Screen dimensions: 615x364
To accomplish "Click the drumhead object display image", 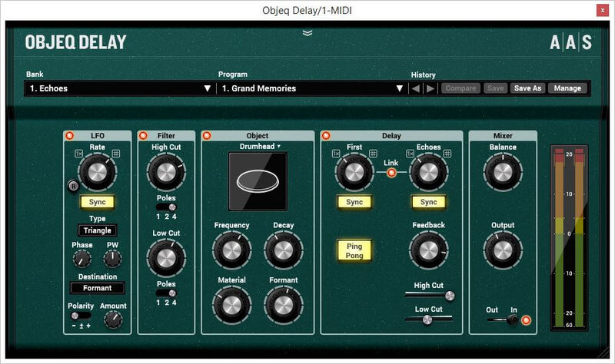I will (x=258, y=180).
